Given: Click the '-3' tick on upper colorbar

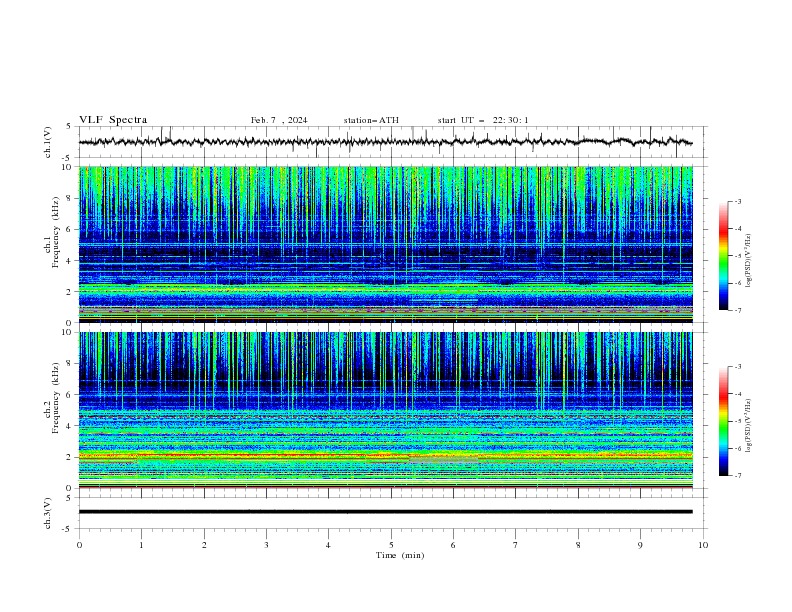Looking at the screenshot, I should [738, 201].
